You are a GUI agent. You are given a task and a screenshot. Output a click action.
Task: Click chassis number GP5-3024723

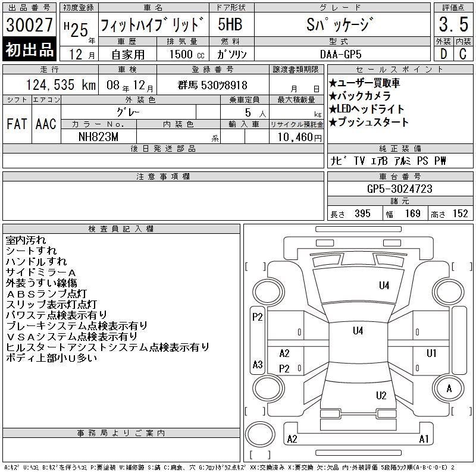tap(399, 189)
